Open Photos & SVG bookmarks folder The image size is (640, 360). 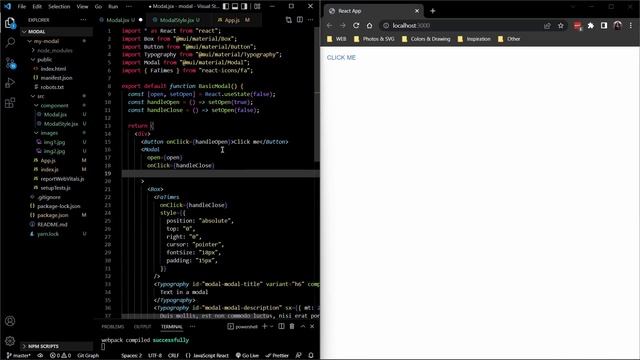(374, 39)
